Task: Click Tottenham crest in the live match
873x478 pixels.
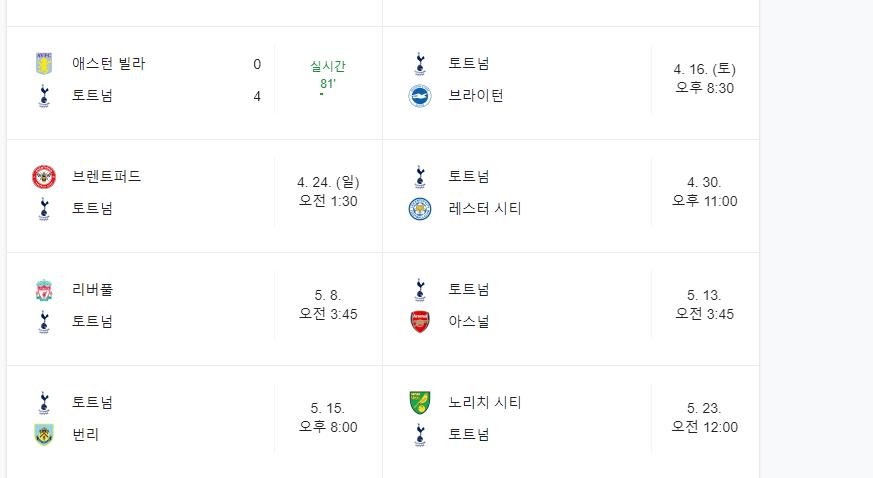Action: tap(44, 96)
